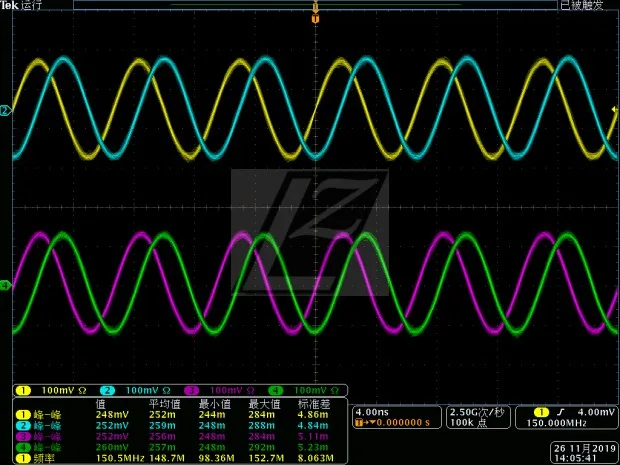Image resolution: width=620 pixels, height=465 pixels.
Task: Click the Tek logo
Action: [x=9, y=5]
